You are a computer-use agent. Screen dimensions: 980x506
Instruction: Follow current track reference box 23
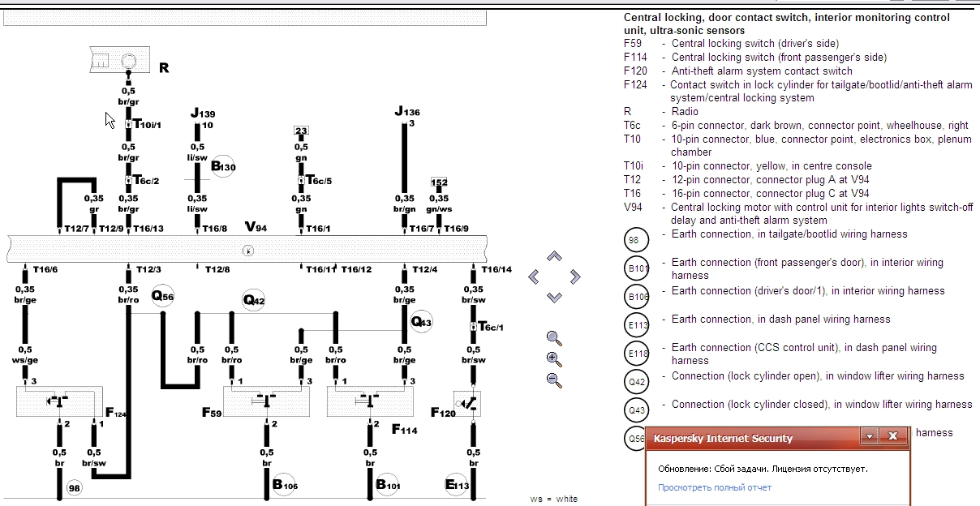tap(301, 131)
